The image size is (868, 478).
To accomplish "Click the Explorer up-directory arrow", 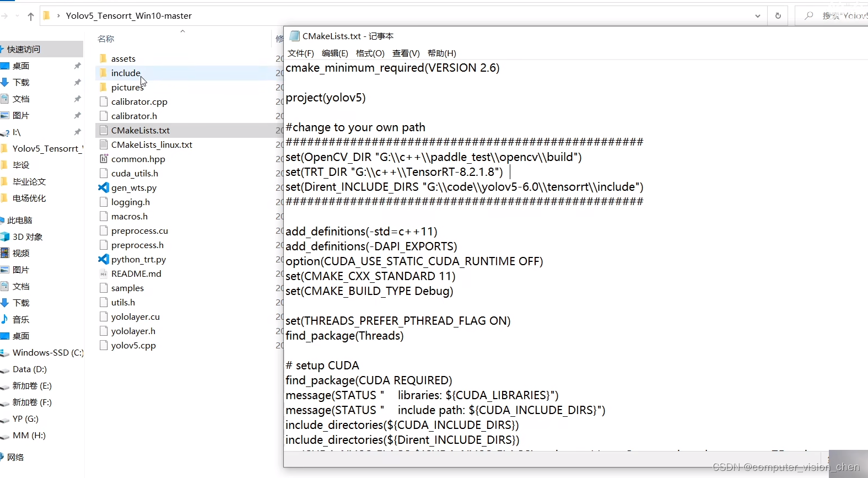I will pyautogui.click(x=31, y=16).
